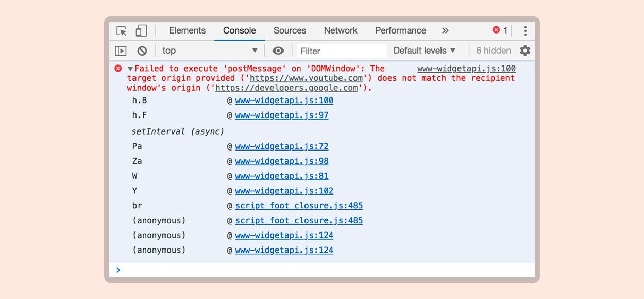
Task: Click the red error count indicator
Action: point(500,30)
